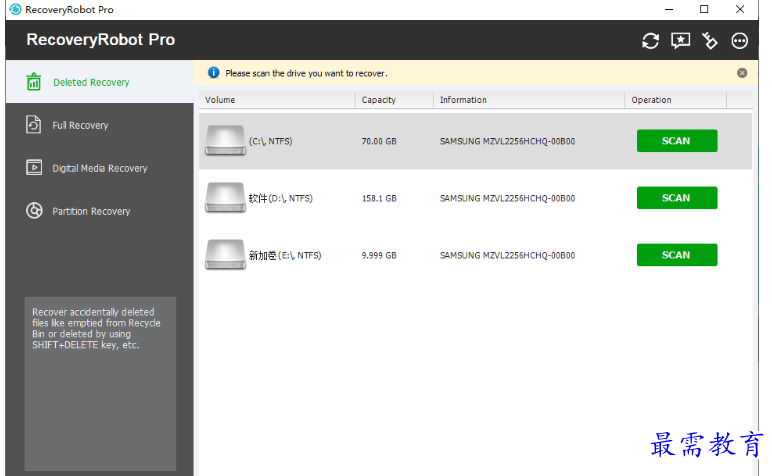
Task: Click the E: drive icon
Action: click(225, 255)
